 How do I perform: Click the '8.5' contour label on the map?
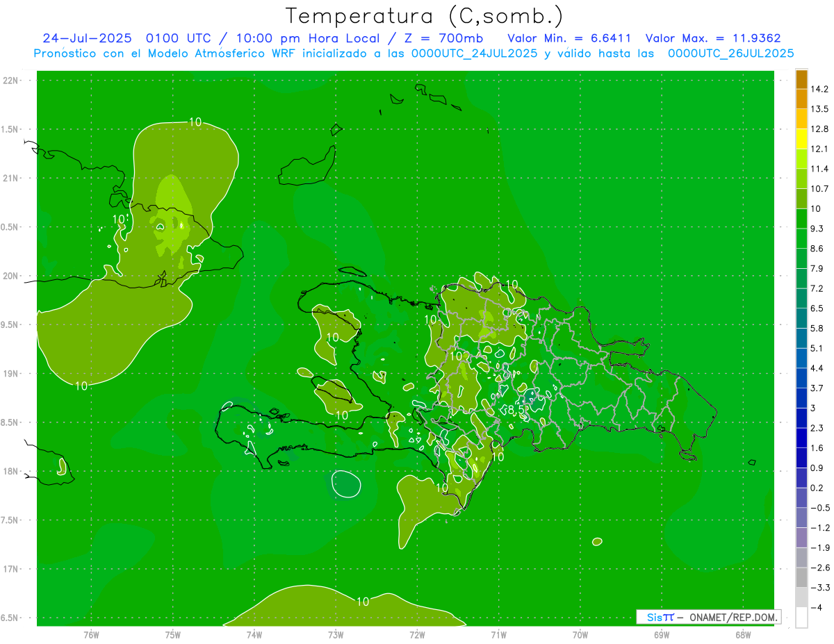click(515, 410)
